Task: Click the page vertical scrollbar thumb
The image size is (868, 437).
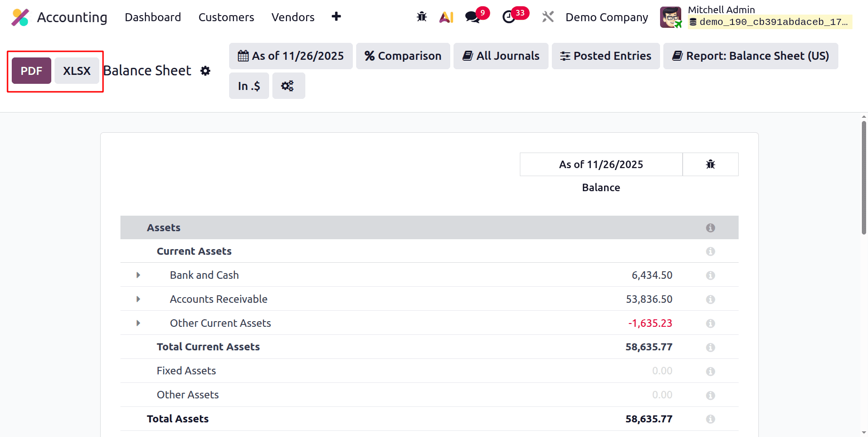Action: (864, 178)
